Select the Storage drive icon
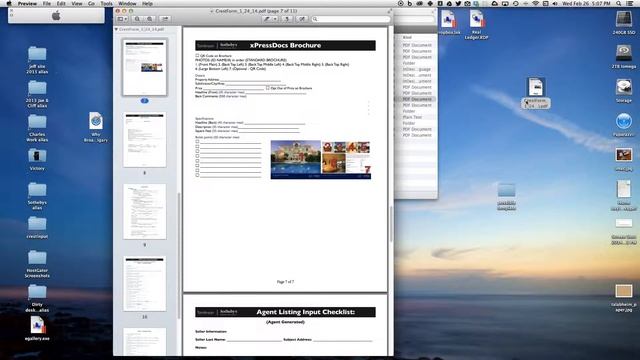This screenshot has height=360, width=640. pos(624,91)
